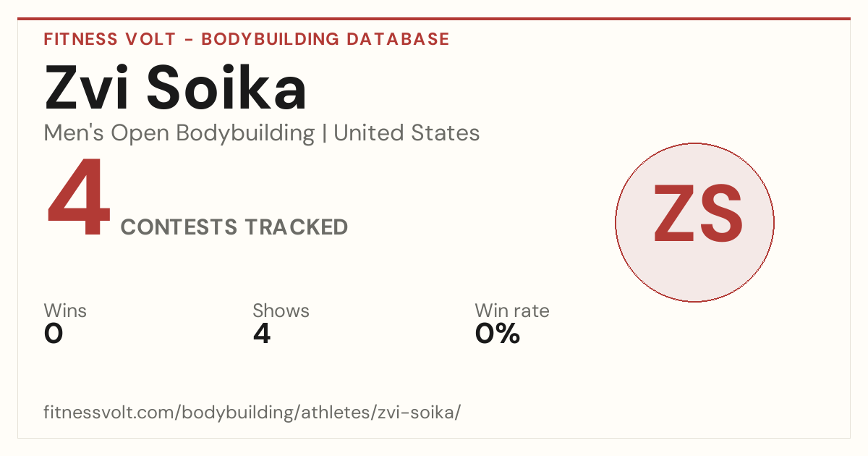
Task: Click the Win rate stat label
Action: 512,311
